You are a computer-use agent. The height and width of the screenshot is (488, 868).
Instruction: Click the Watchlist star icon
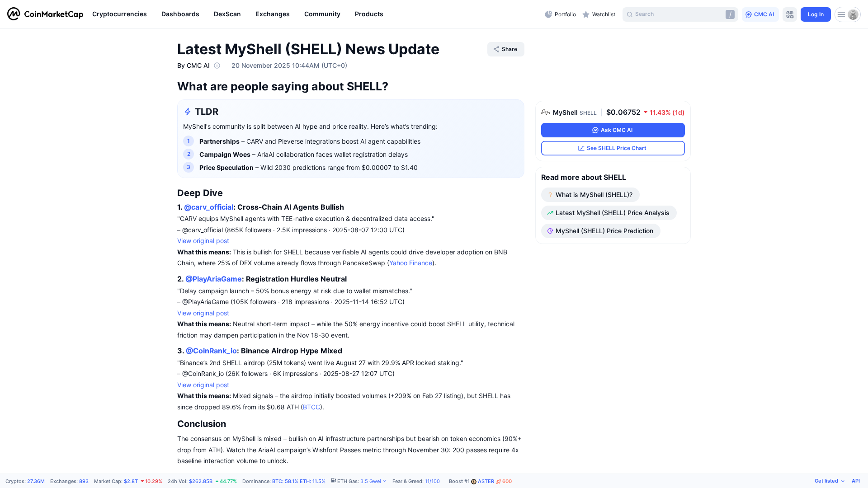586,14
